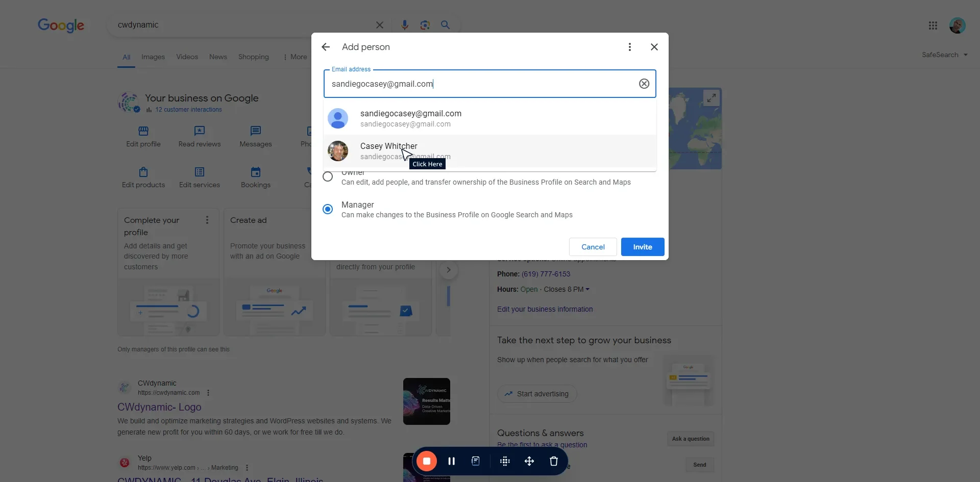This screenshot has height=482, width=980.
Task: Open the three-dot menu in Add person dialog
Action: 629,47
